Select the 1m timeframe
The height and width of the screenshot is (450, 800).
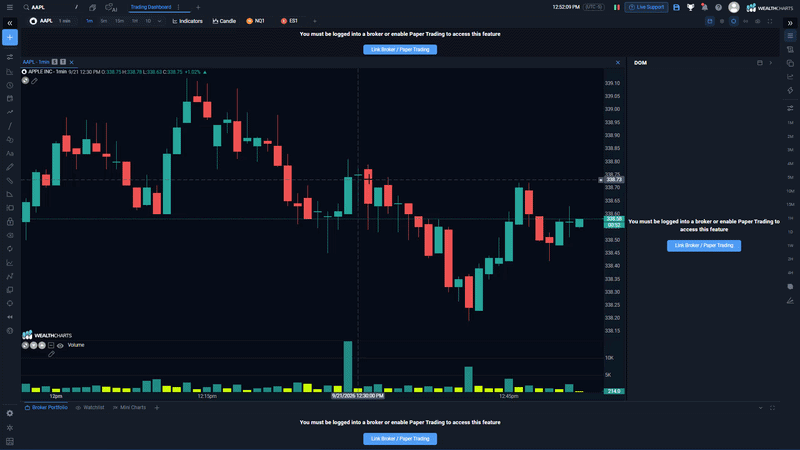pyautogui.click(x=89, y=21)
